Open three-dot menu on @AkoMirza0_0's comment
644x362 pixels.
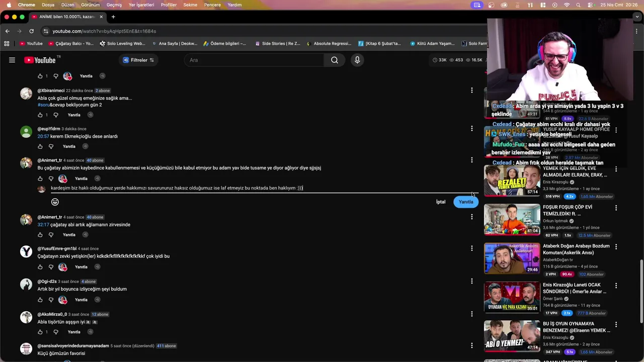point(471,314)
